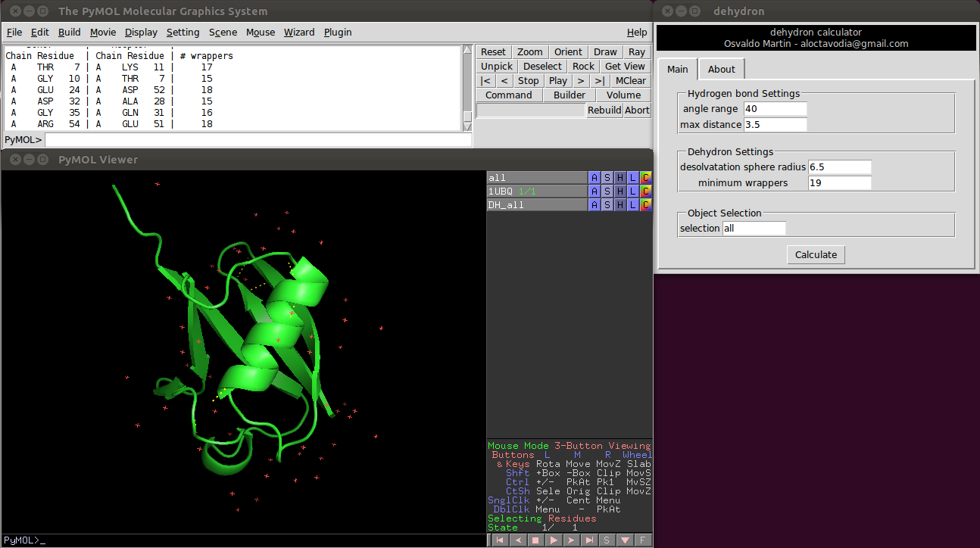This screenshot has width=980, height=548.
Task: Click the Ray button
Action: tap(637, 52)
